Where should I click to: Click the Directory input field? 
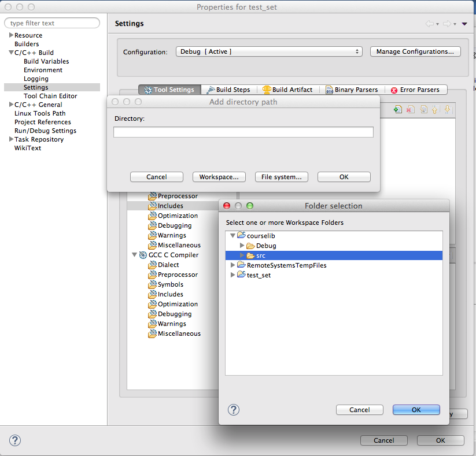click(x=243, y=132)
